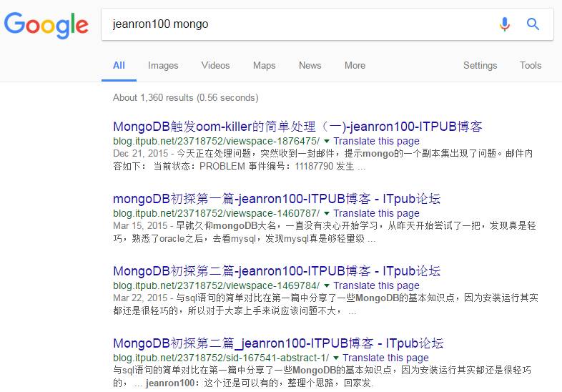
Task: Click the Dec 21, 2015 result snippet
Action: pyautogui.click(x=322, y=160)
